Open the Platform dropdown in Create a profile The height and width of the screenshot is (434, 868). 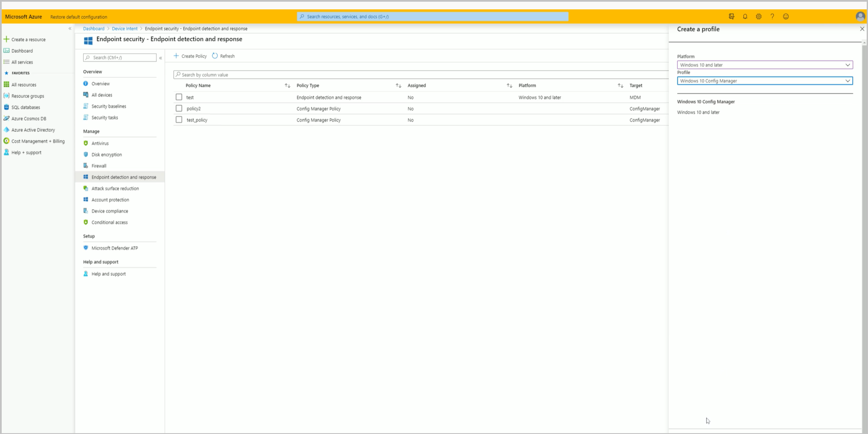(848, 65)
